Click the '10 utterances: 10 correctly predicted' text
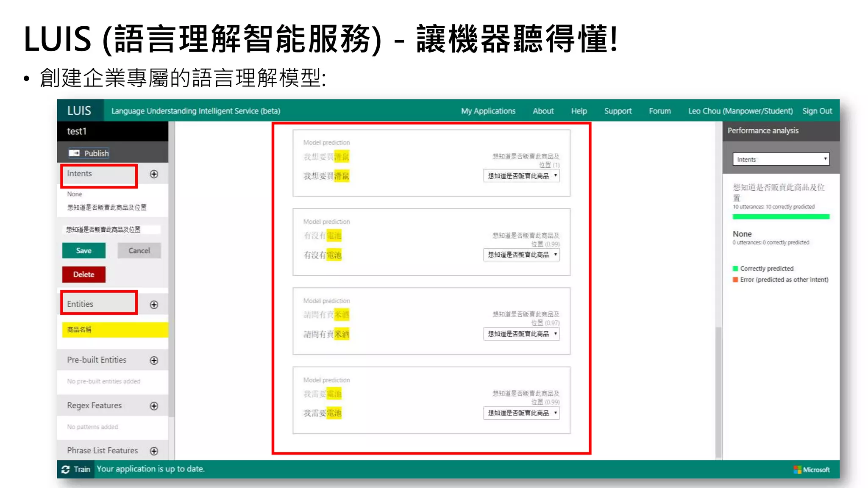The image size is (868, 488). click(x=773, y=207)
